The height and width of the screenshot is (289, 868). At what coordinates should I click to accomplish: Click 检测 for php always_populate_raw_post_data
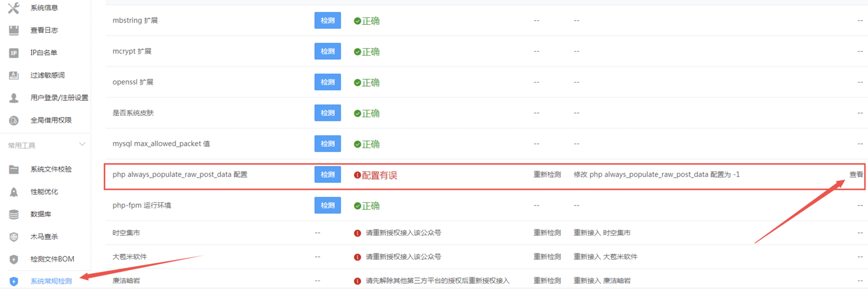[327, 174]
